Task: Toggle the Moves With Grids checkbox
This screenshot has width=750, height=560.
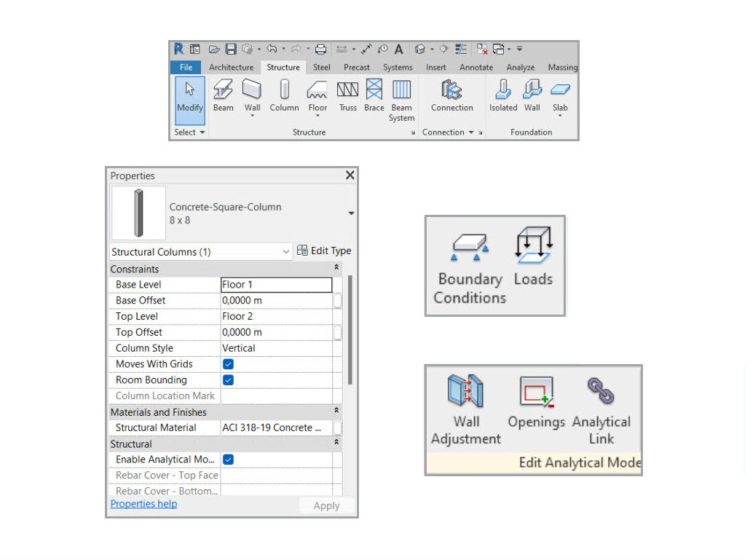Action: (228, 363)
